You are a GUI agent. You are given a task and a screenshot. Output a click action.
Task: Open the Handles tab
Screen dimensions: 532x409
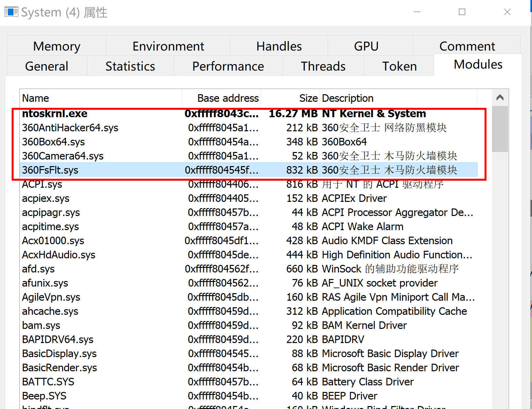[279, 46]
